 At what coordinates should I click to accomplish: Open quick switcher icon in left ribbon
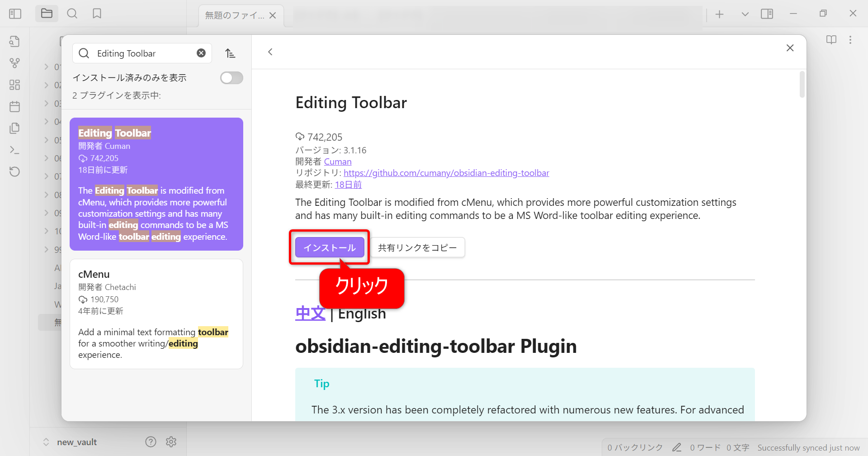[x=14, y=41]
